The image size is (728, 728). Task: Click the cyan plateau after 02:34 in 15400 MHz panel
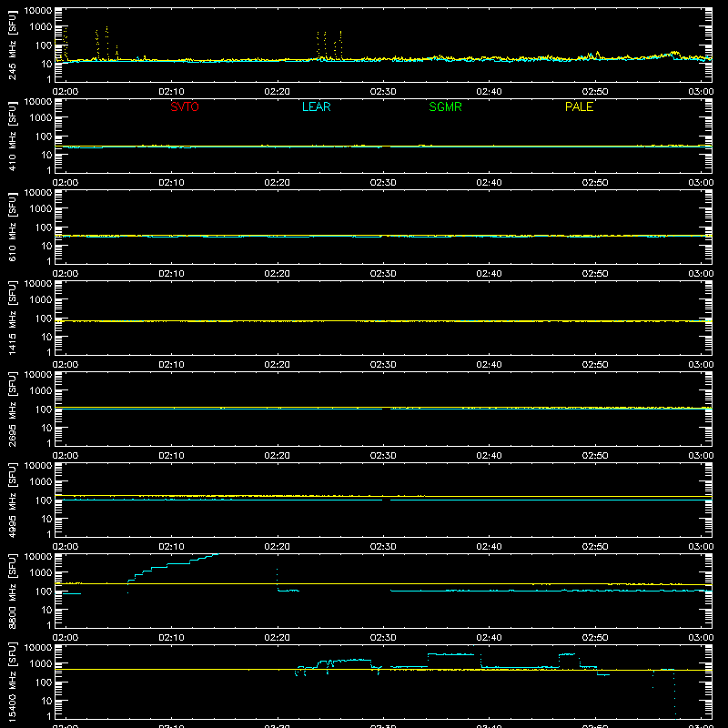[x=450, y=654]
